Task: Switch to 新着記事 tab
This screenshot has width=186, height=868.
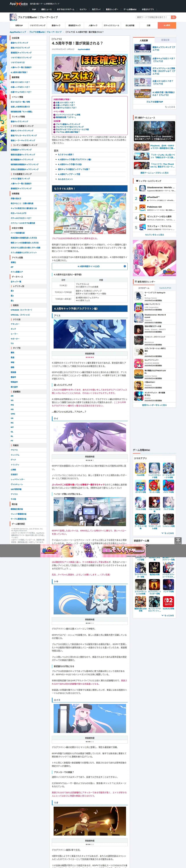Action: (x=165, y=40)
